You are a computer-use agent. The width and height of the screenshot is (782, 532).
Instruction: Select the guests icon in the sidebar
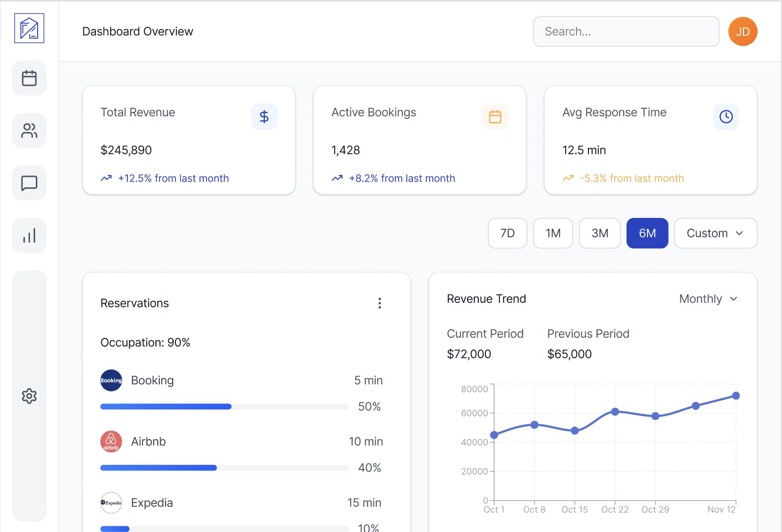[29, 130]
